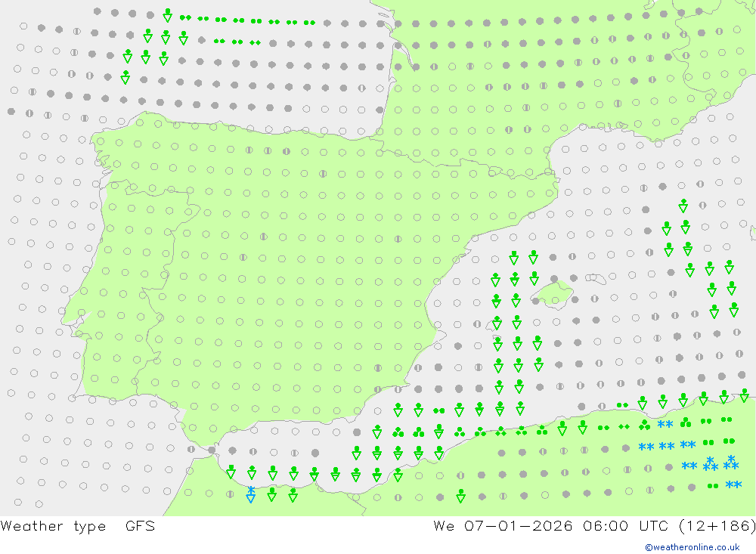The image size is (756, 554).
Task: Click the lone green shower symbol over Algeria
Action: [x=461, y=496]
